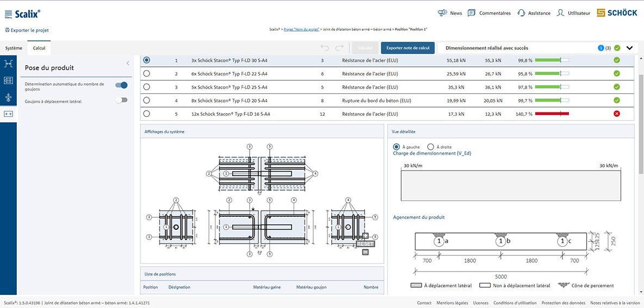The height and width of the screenshot is (308, 644).
Task: Click the blue info icon with (3)
Action: 601,48
